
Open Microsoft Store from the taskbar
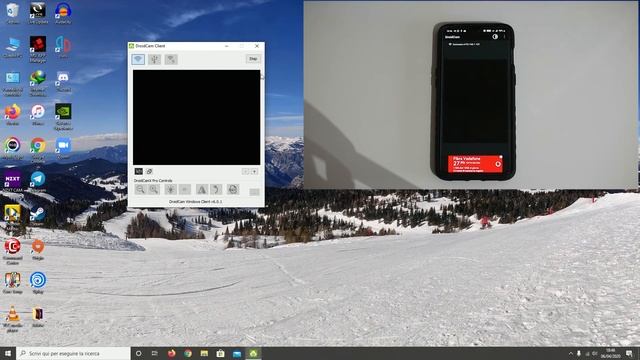tap(220, 353)
